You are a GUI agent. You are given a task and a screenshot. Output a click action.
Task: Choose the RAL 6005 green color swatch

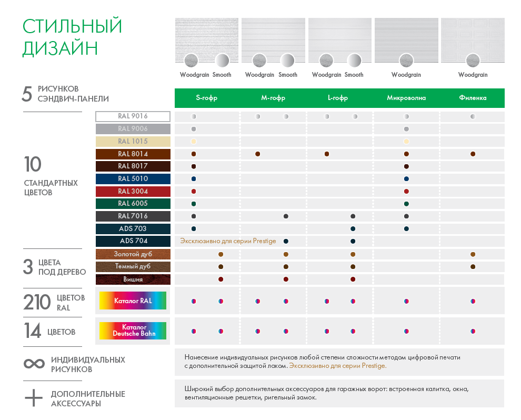(133, 203)
